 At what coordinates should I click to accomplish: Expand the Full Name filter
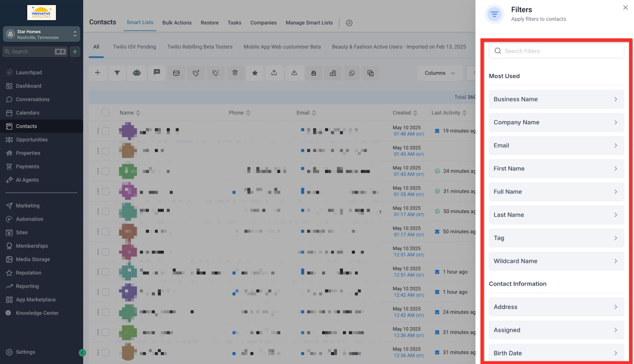point(556,192)
